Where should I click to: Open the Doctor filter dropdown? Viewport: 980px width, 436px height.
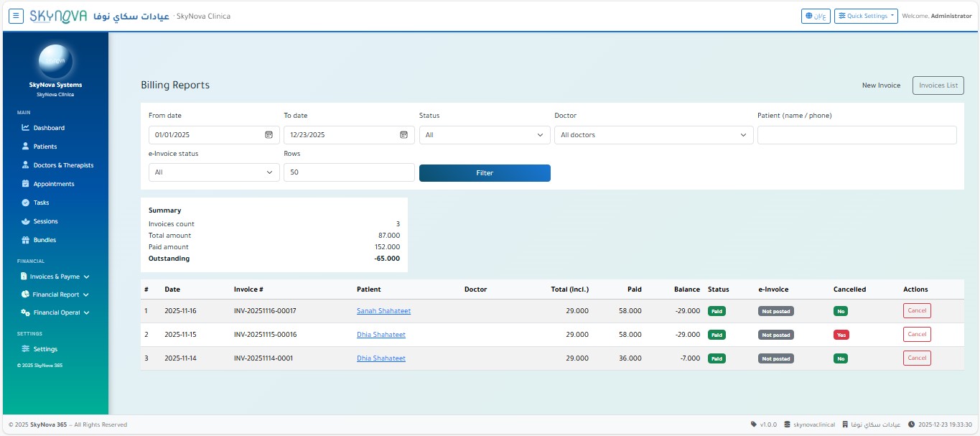click(x=653, y=135)
